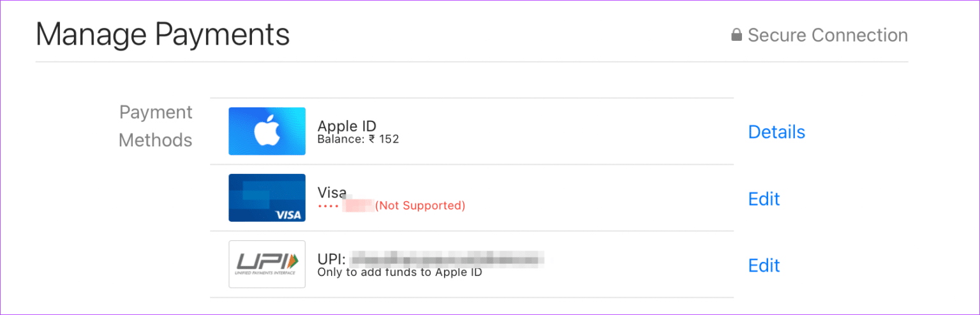This screenshot has height=315, width=980.
Task: Click the VISA wordmark on the card
Action: pyautogui.click(x=288, y=215)
